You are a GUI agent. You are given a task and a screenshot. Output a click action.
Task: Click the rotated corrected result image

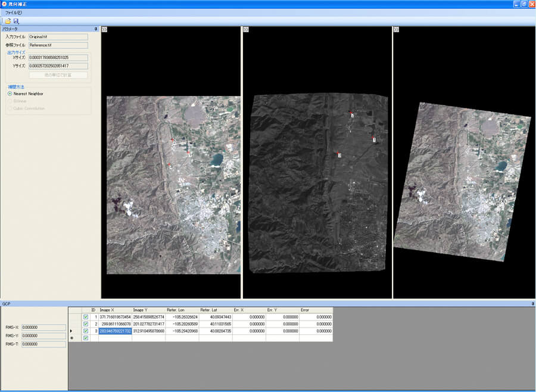(462, 182)
